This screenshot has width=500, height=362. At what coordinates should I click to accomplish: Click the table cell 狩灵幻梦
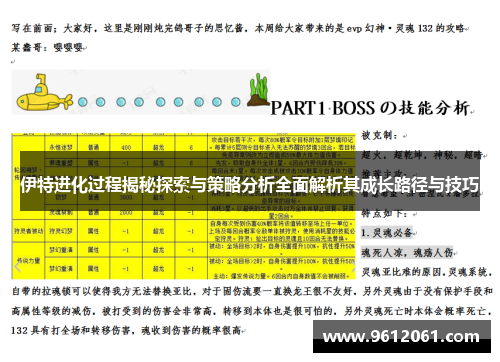point(61,231)
